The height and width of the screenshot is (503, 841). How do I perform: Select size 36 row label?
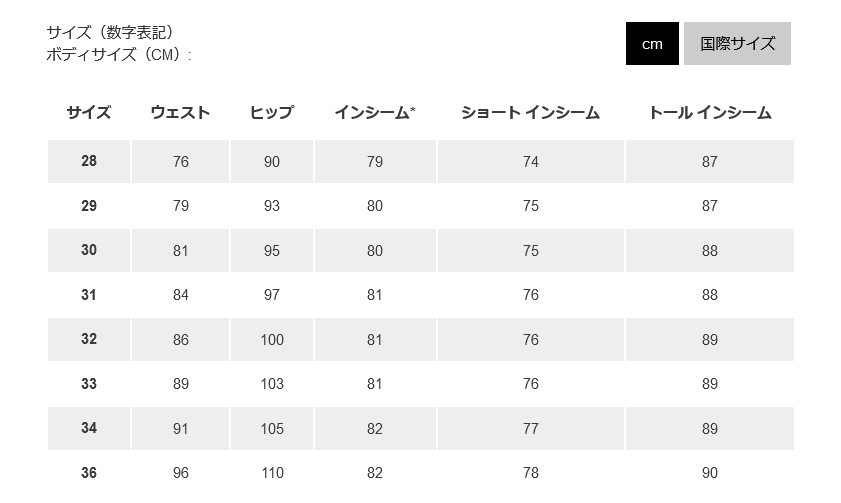pos(89,472)
